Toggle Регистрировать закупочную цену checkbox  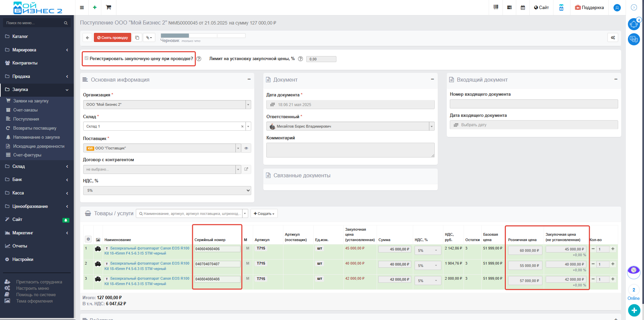(87, 58)
